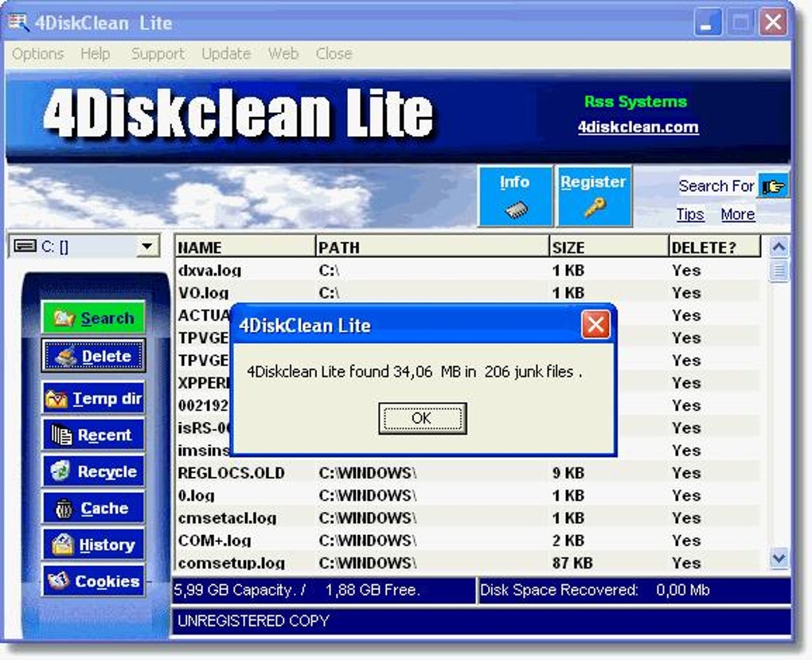The width and height of the screenshot is (812, 660).
Task: Visit the 4diskclean.com link
Action: [638, 127]
